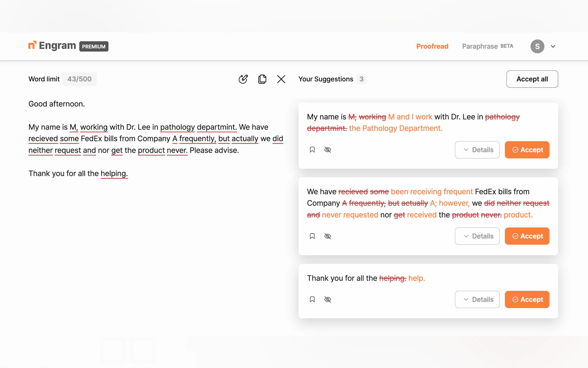Screen dimensions: 588x368
Task: Open the Paraphrase BETA tab
Action: [487, 46]
